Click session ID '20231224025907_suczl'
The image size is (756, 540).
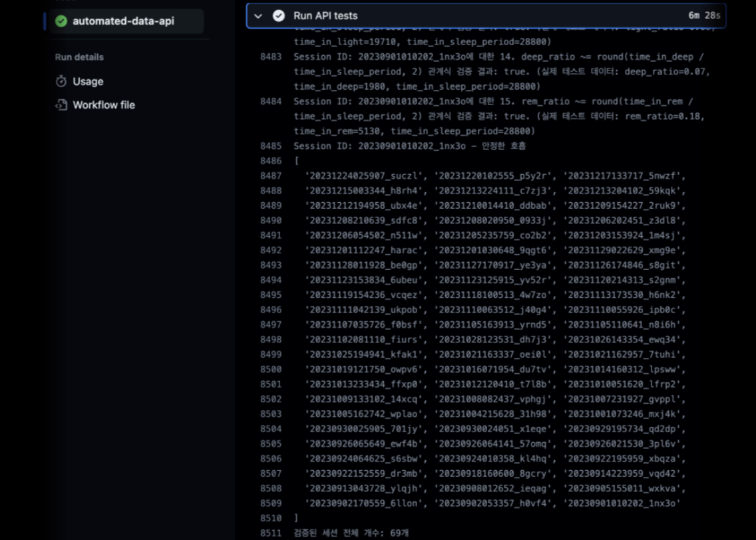[363, 176]
